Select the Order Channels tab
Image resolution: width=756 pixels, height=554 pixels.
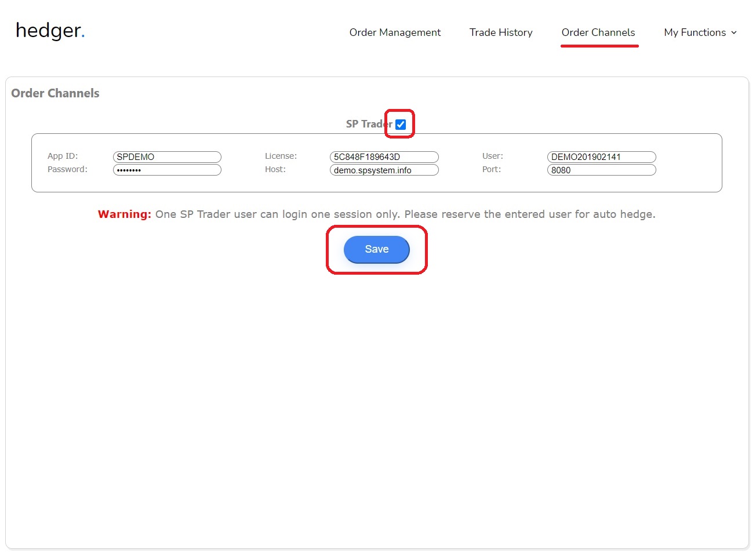click(598, 32)
